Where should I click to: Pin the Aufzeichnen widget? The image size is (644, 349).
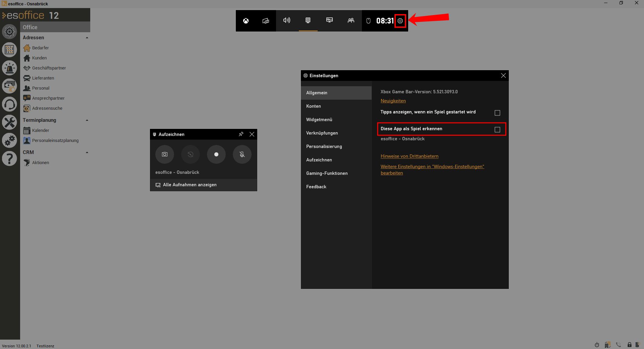241,134
